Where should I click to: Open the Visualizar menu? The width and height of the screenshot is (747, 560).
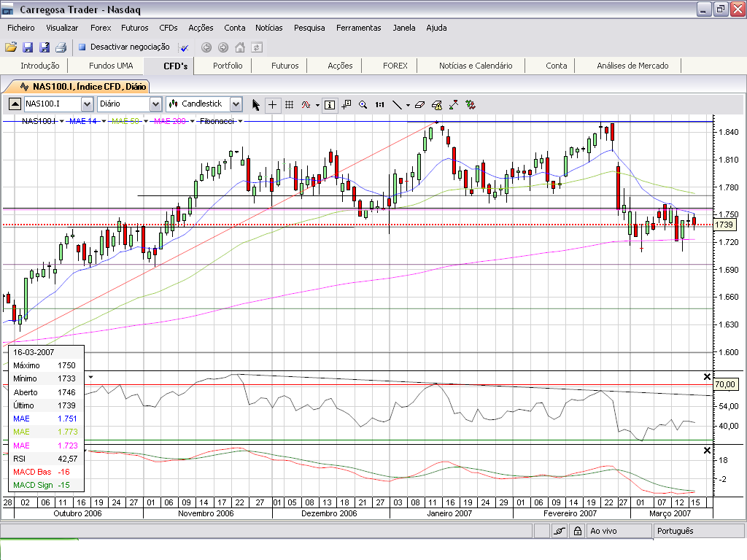(62, 28)
